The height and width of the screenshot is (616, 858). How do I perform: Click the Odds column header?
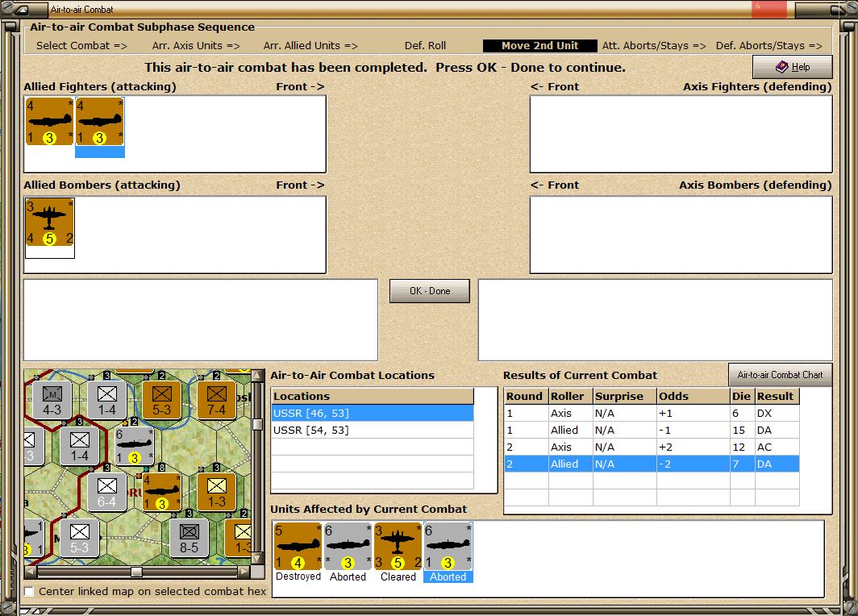coord(693,396)
